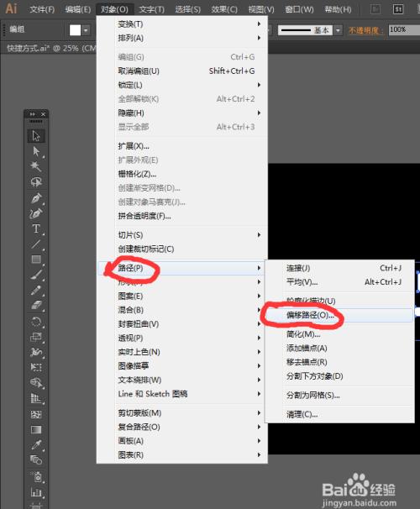Screen dimensions: 420x509
Task: Select the Gradient tool
Action: (x=36, y=430)
